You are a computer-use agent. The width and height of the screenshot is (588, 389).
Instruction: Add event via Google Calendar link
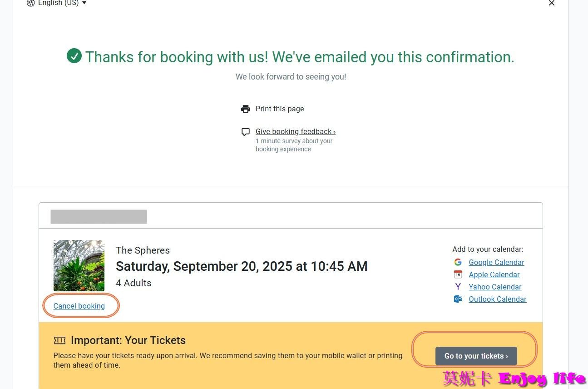click(x=496, y=262)
